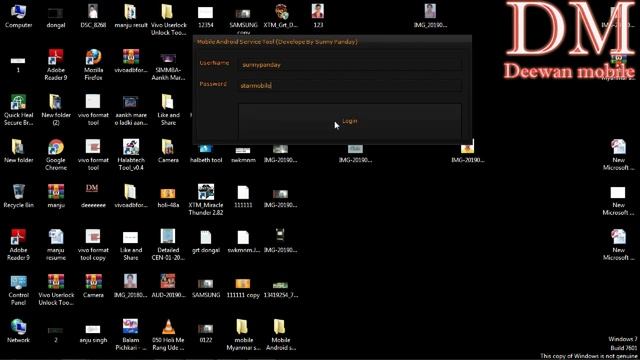This screenshot has height=360, width=640.
Task: Select the Detailed CEN-01-20... file
Action: point(168,245)
